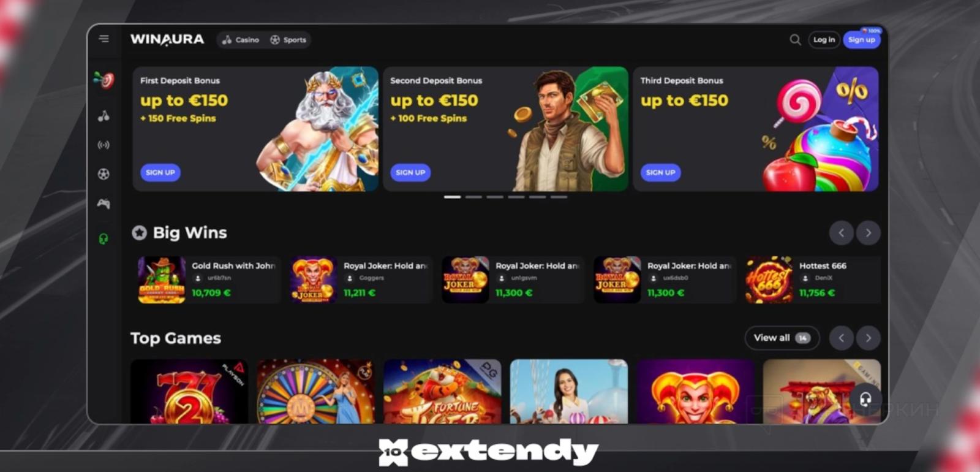Click Sign up on First Deposit Bonus
Screen dimensions: 980x472
point(160,173)
